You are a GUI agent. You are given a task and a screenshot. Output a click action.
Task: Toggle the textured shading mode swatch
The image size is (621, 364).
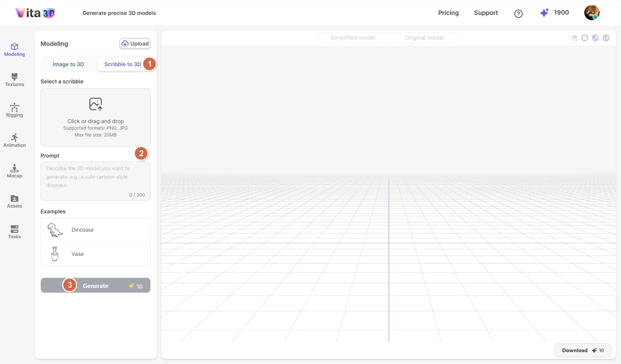(x=595, y=38)
